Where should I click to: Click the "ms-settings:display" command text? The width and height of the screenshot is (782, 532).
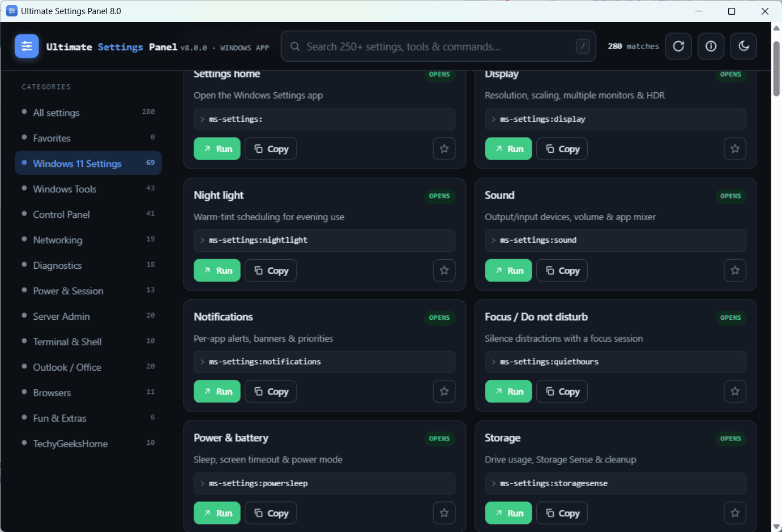pos(543,119)
